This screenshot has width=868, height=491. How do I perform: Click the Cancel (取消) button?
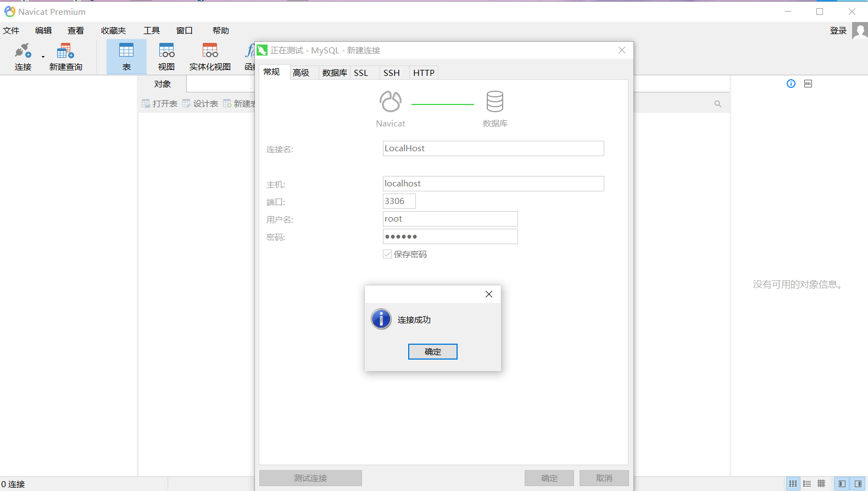pos(604,478)
